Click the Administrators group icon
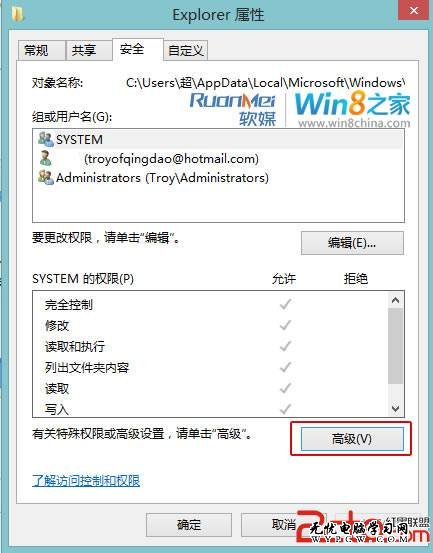The height and width of the screenshot is (553, 433). (x=46, y=177)
